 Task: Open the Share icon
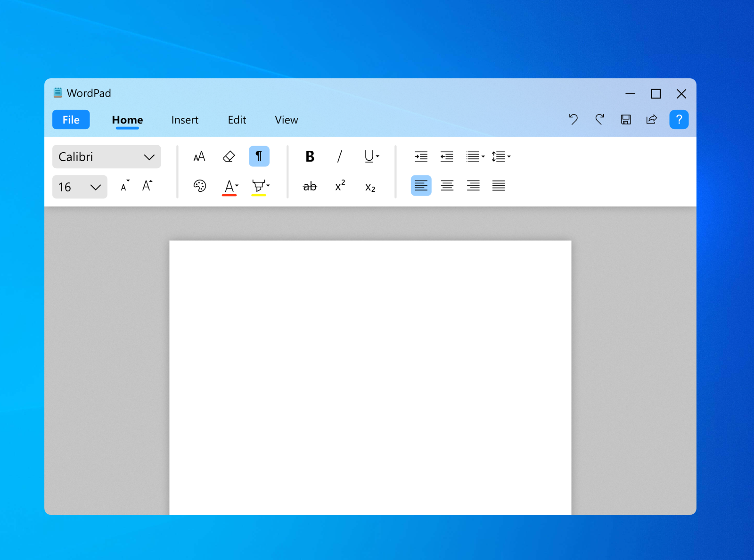(652, 120)
